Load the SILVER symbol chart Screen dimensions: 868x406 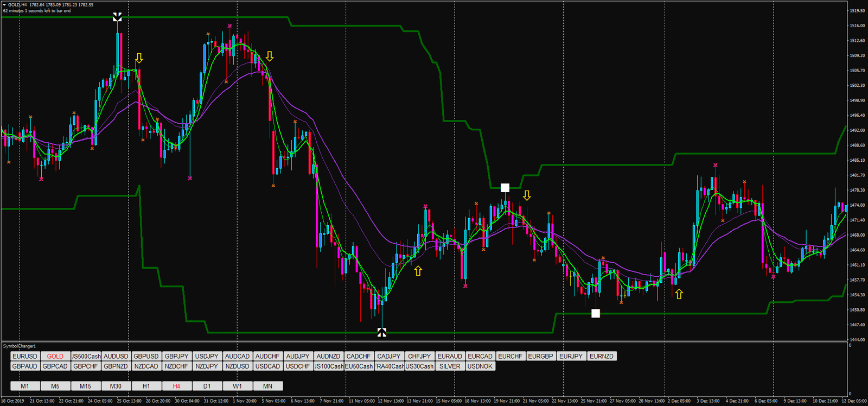pos(450,366)
